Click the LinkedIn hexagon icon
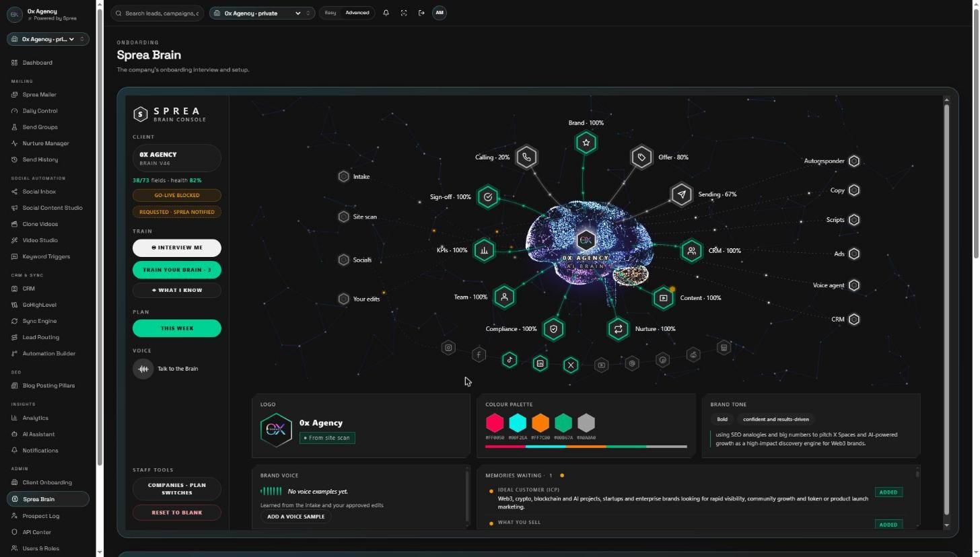Screen dimensions: 980x557 [x=540, y=364]
